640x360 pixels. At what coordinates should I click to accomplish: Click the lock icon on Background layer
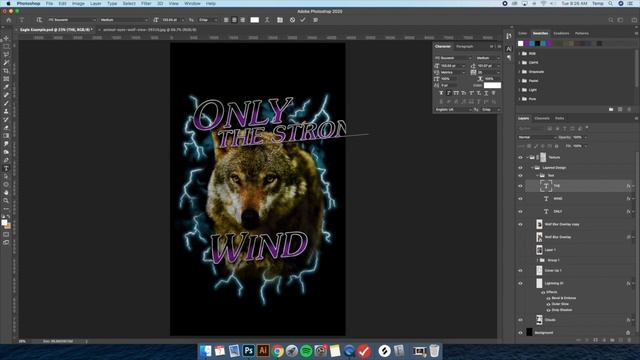point(628,333)
